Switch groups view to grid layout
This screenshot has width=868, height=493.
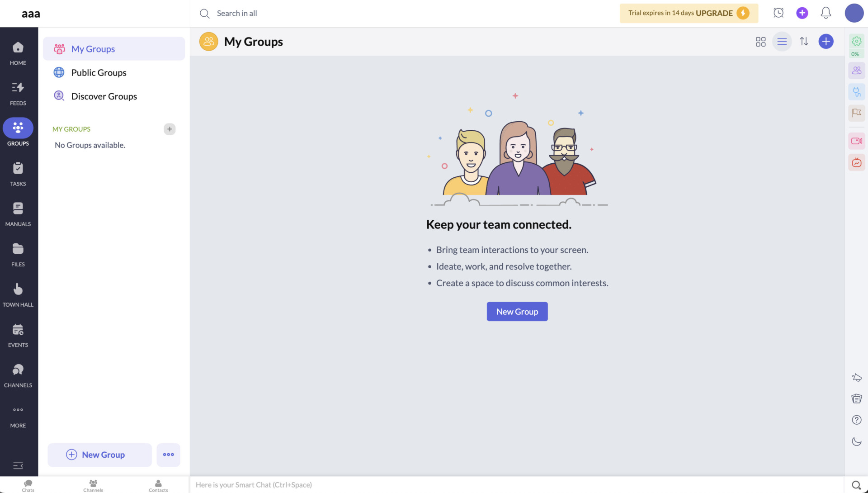(x=760, y=41)
